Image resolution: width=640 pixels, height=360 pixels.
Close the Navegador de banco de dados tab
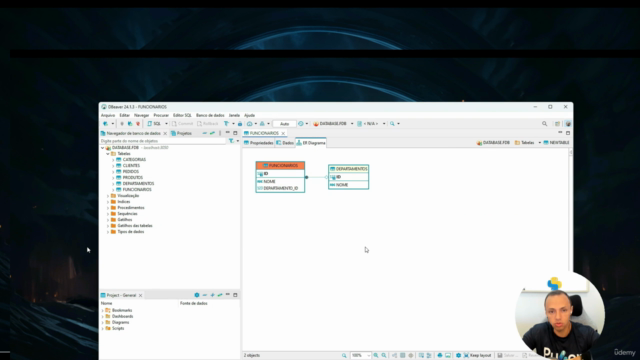pyautogui.click(x=165, y=133)
